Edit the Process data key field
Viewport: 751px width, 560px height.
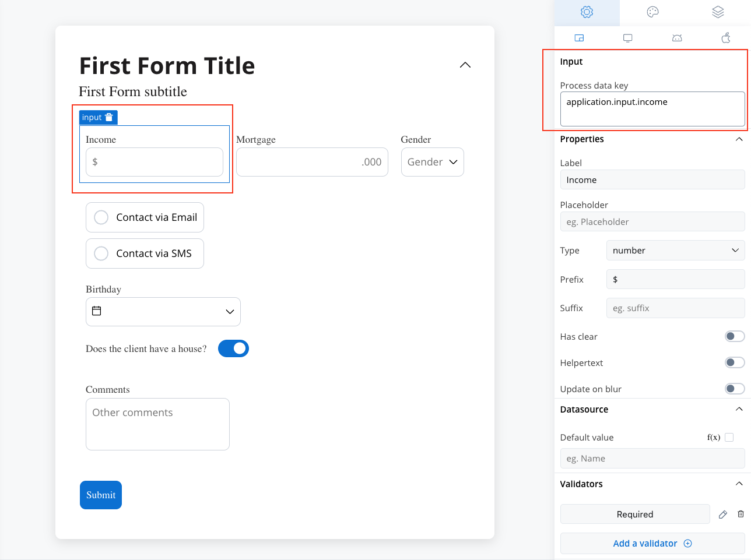652,109
